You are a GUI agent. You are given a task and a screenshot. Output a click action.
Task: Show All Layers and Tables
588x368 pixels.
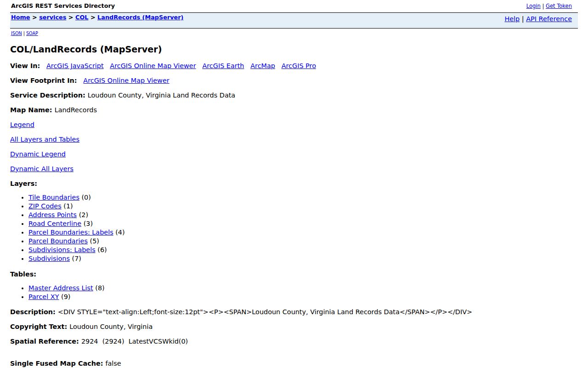tap(45, 139)
